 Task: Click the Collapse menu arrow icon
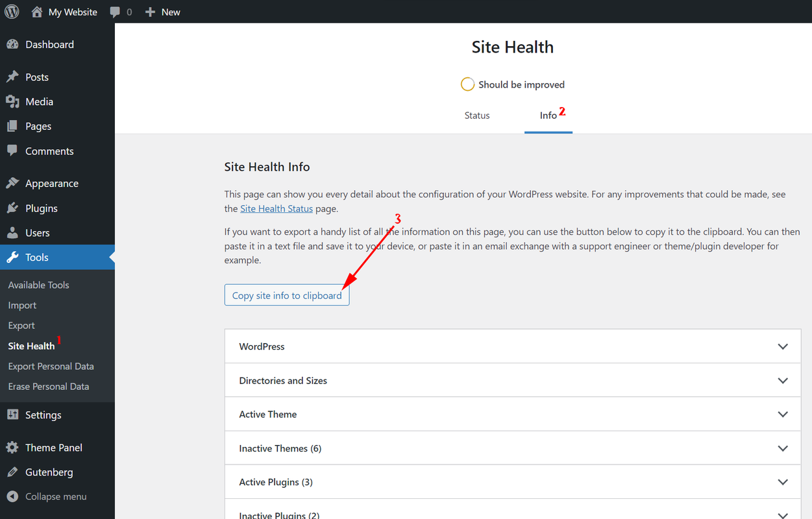pyautogui.click(x=12, y=496)
